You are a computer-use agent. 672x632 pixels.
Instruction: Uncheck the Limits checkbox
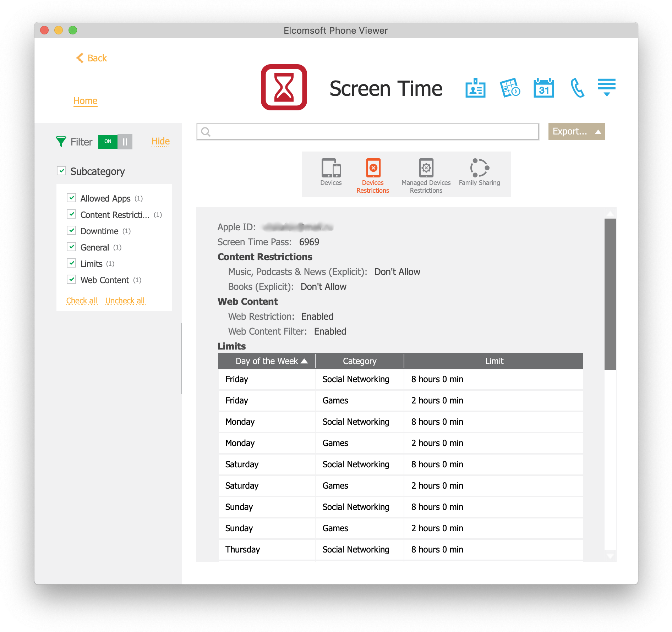pyautogui.click(x=71, y=263)
